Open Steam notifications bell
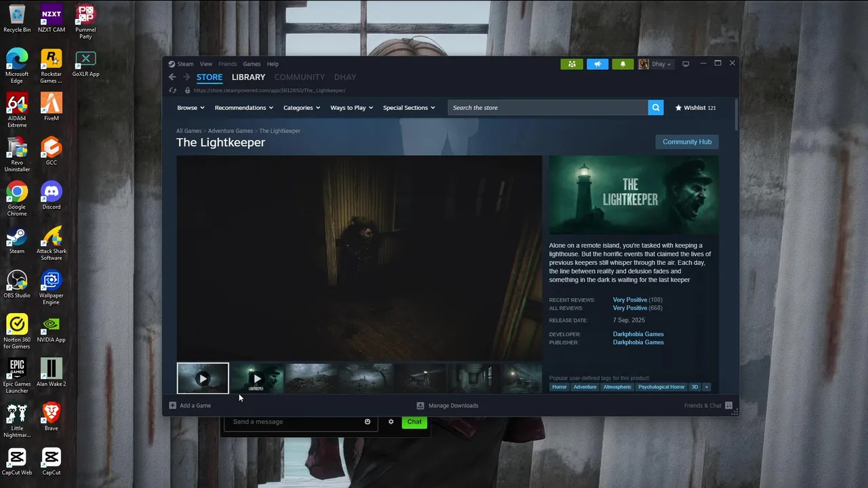The width and height of the screenshot is (868, 488). (623, 64)
